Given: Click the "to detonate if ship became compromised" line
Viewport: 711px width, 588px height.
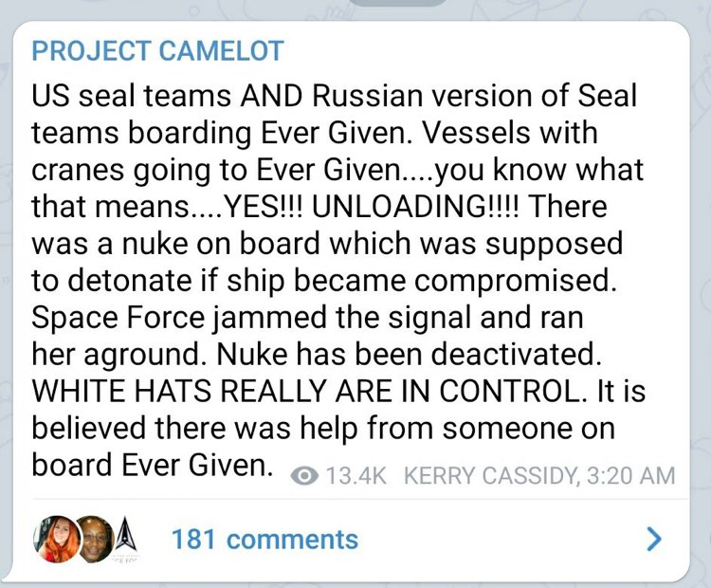Looking at the screenshot, I should [324, 281].
